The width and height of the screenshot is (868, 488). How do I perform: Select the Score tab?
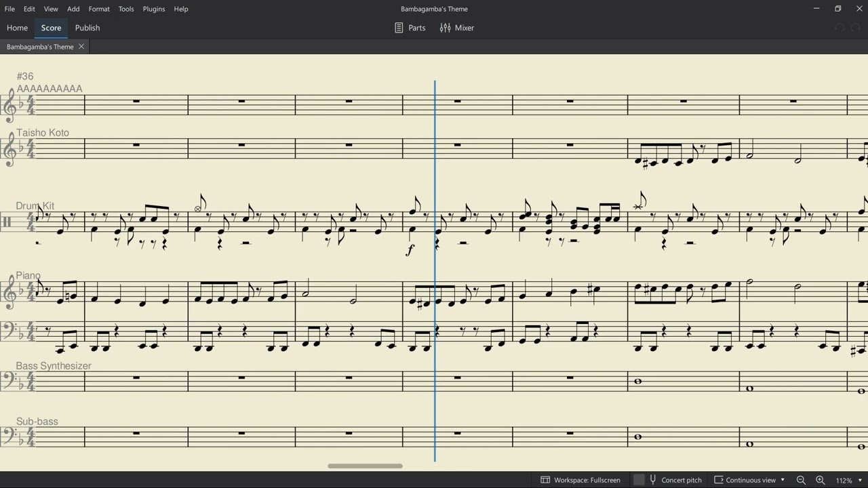click(51, 28)
